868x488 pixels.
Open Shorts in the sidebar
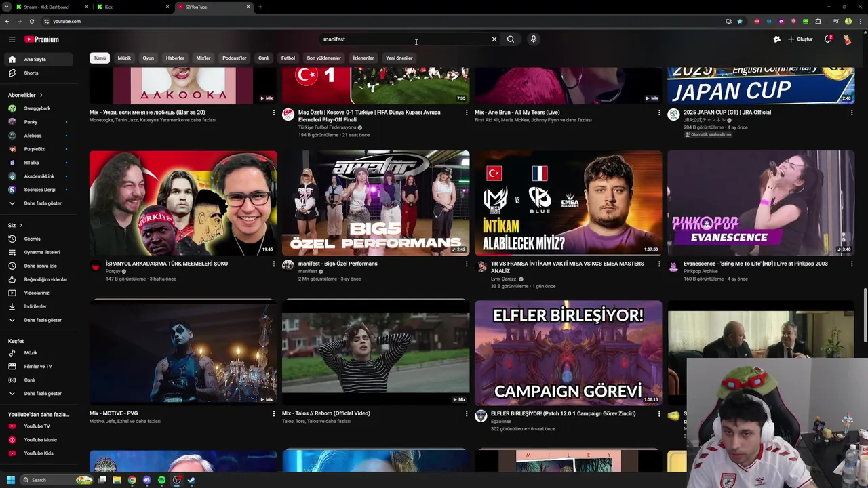39,73
